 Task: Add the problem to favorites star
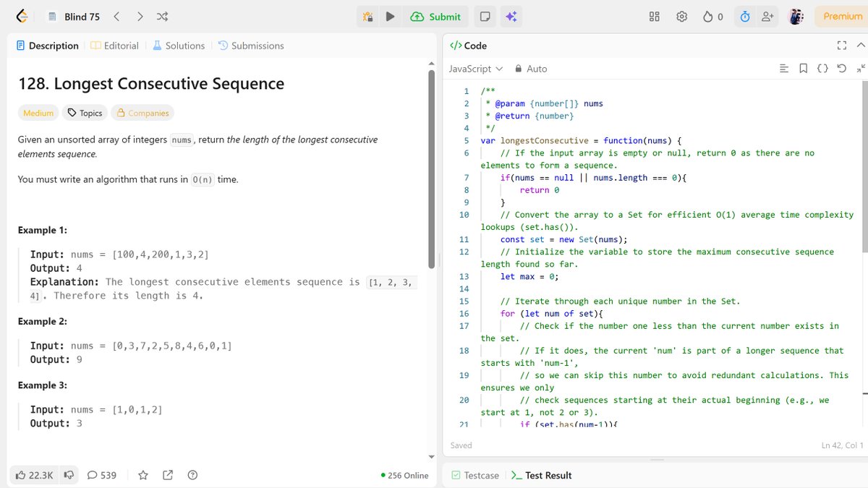click(x=143, y=475)
